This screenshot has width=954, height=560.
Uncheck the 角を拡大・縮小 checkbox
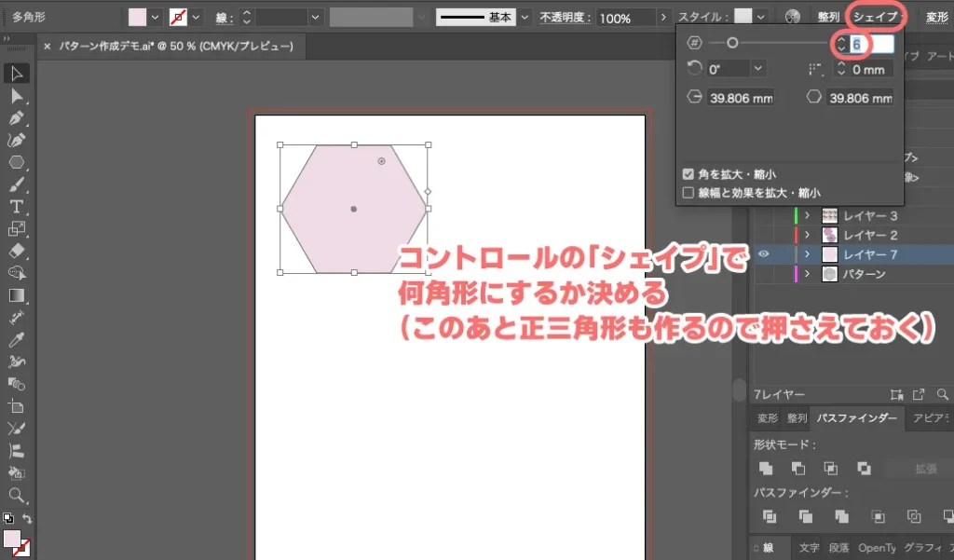(x=688, y=174)
